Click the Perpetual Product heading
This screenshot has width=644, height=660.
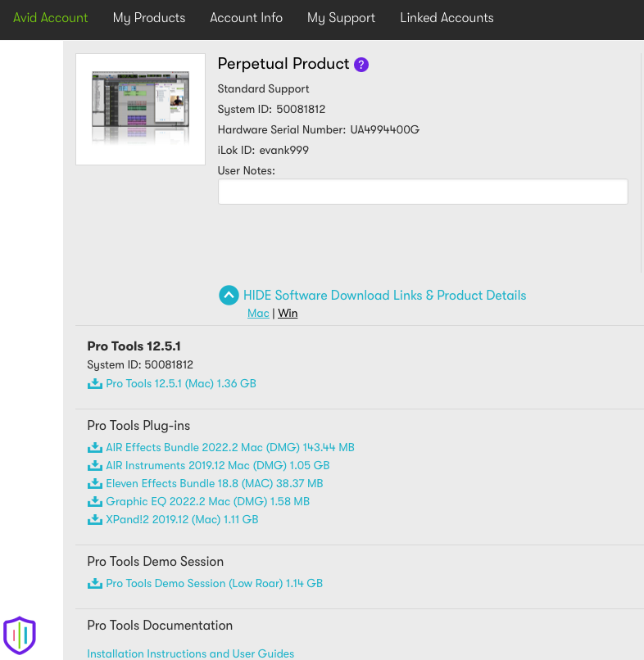click(283, 64)
